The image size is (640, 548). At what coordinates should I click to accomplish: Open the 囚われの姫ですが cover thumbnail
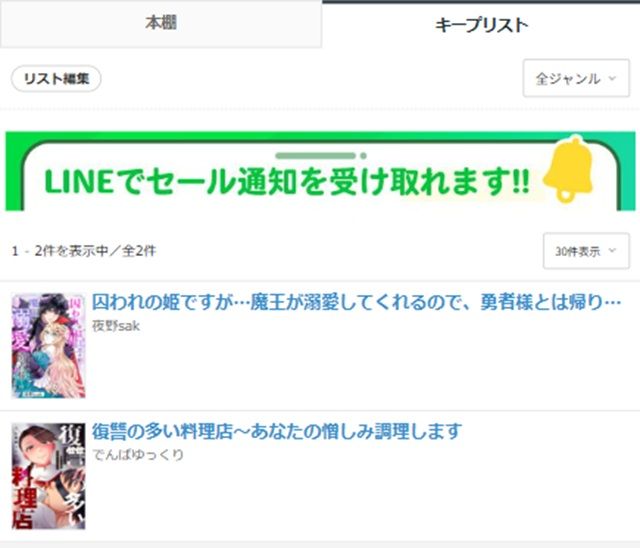(x=47, y=345)
